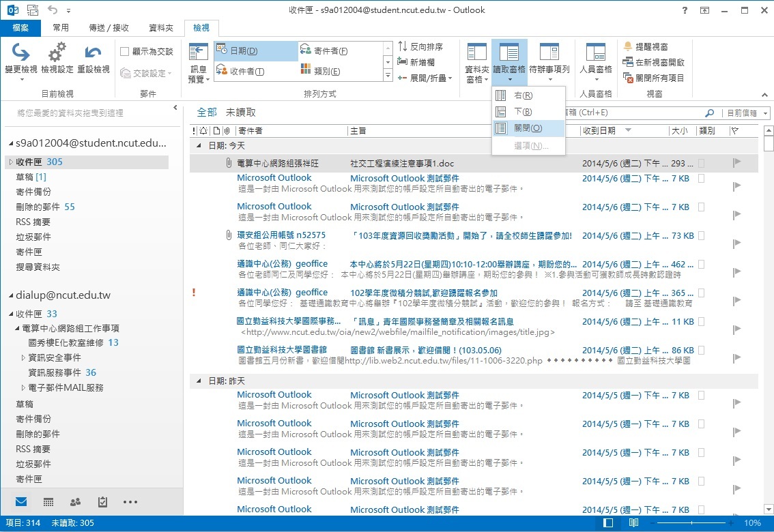This screenshot has height=532, width=774.
Task: Open 展開/折疊 (Expand/Collapse) dropdown
Action: pos(425,78)
